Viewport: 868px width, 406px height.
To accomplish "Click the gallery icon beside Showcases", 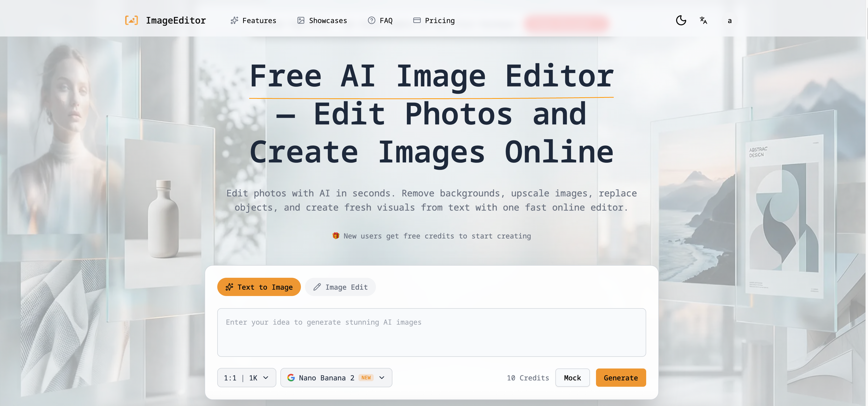I will click(x=301, y=21).
